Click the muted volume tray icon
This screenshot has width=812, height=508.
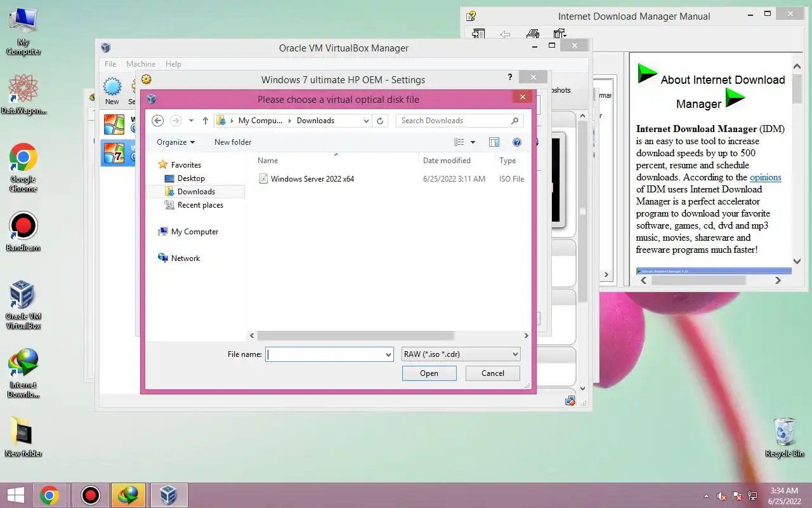(x=721, y=496)
